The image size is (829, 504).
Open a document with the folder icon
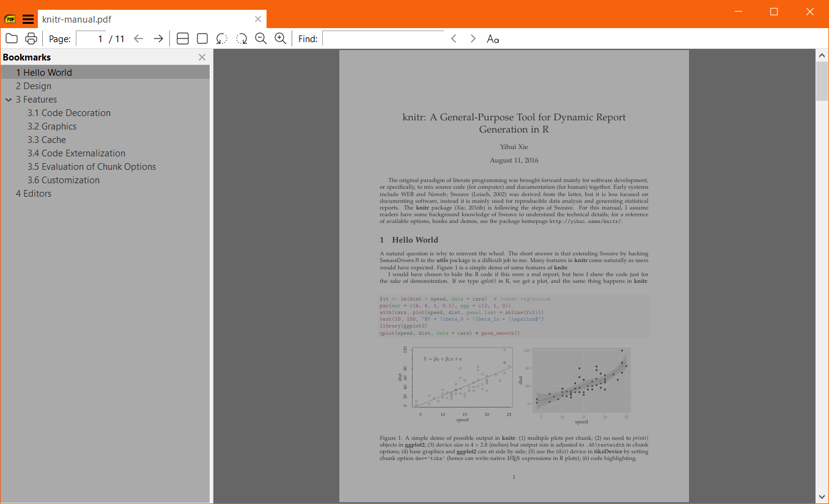[12, 38]
